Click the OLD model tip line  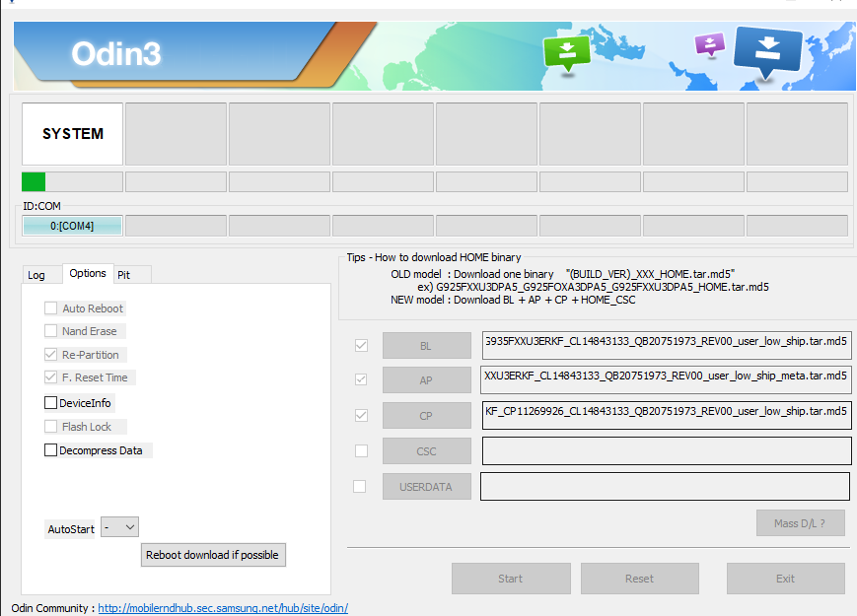coord(562,274)
